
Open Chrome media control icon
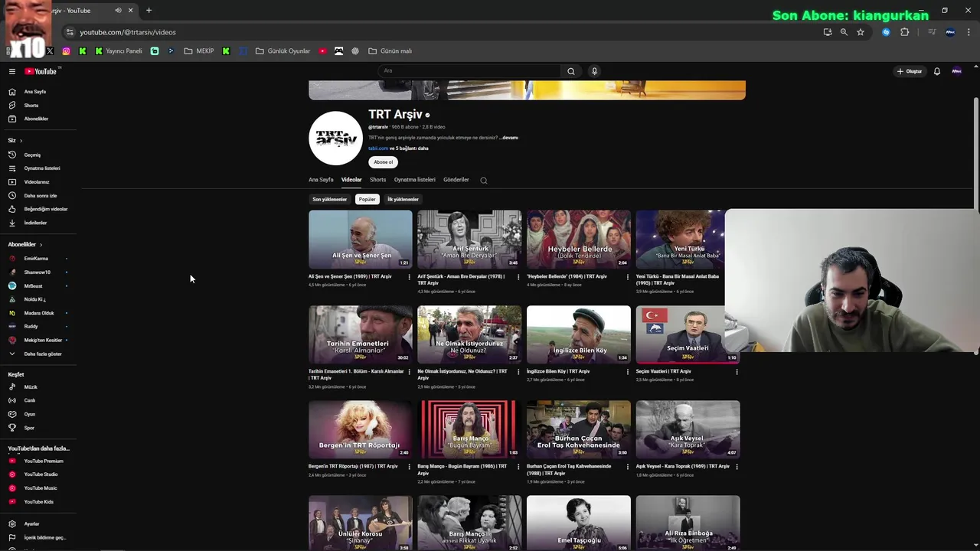coord(932,32)
